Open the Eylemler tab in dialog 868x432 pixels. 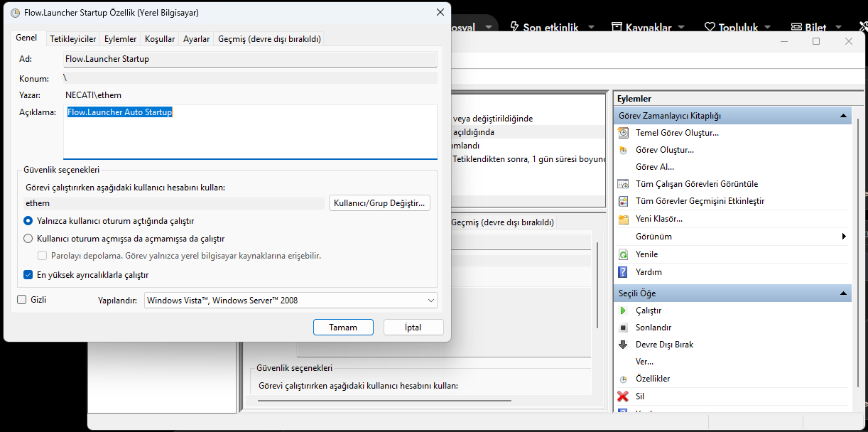coord(121,39)
